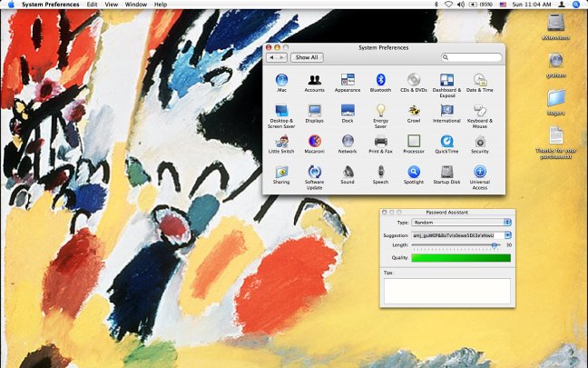Click Show All in System Preferences
This screenshot has height=368, width=588.
tap(307, 57)
